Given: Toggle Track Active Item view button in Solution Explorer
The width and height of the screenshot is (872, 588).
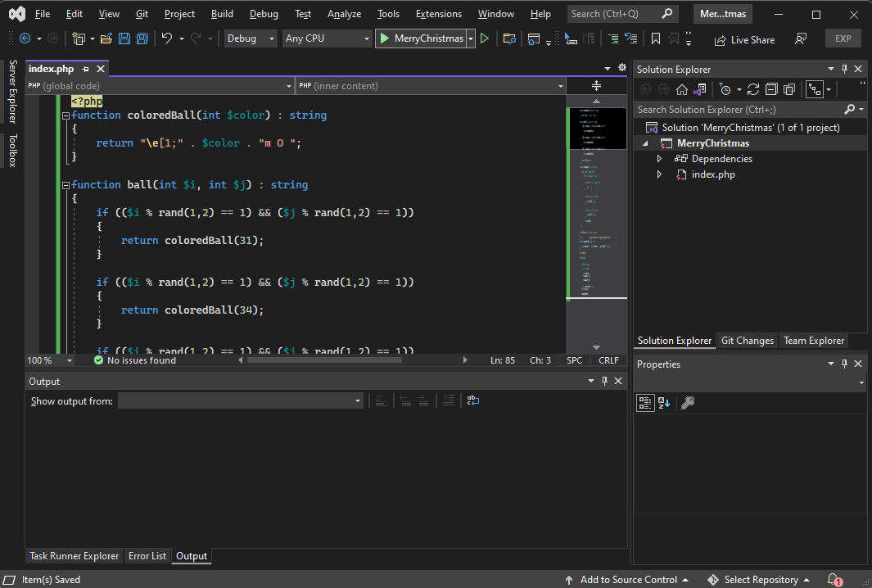Looking at the screenshot, I should click(815, 89).
